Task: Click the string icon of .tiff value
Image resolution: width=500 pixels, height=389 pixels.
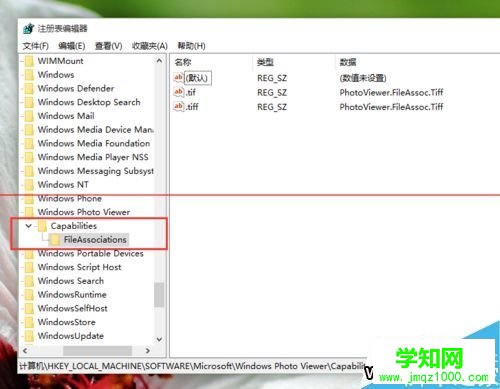Action: point(179,106)
